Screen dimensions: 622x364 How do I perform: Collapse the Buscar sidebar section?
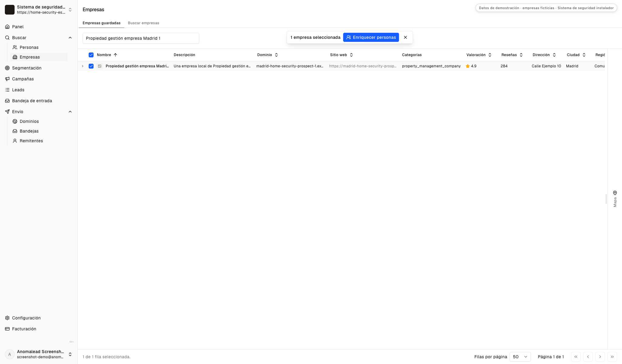coord(70,38)
